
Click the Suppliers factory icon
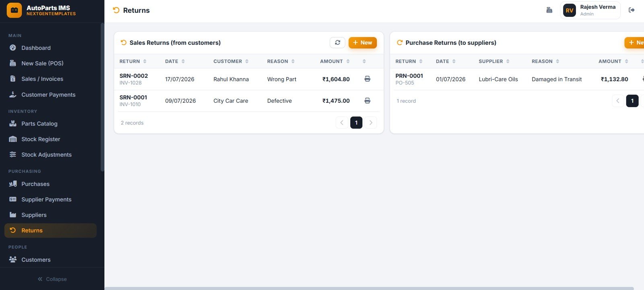tap(13, 215)
